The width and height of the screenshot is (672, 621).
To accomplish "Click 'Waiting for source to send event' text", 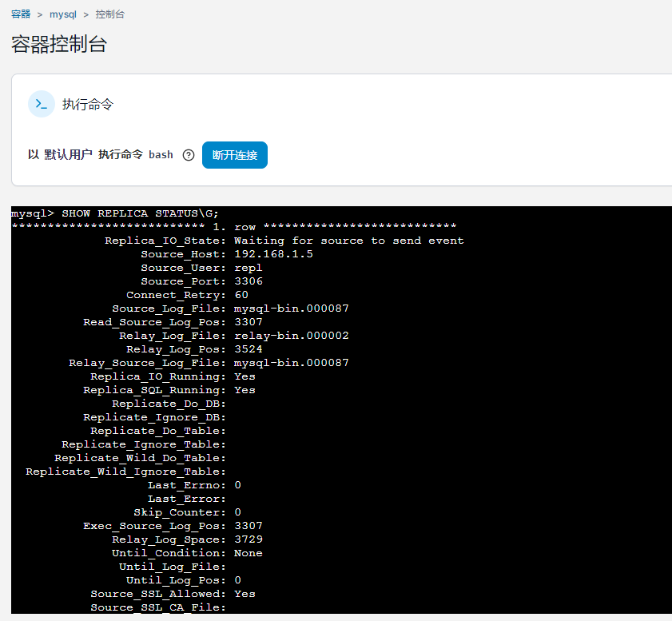I will click(x=348, y=241).
